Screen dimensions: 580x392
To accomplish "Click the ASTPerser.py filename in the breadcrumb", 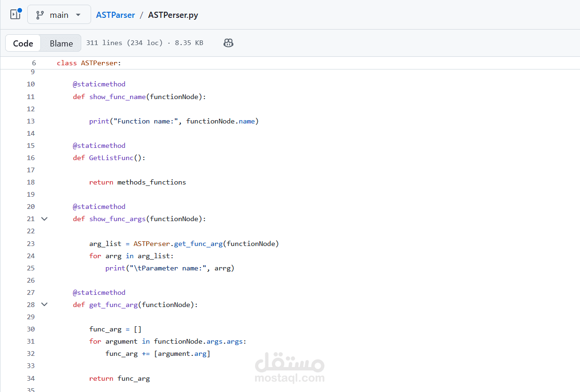I will (x=173, y=15).
